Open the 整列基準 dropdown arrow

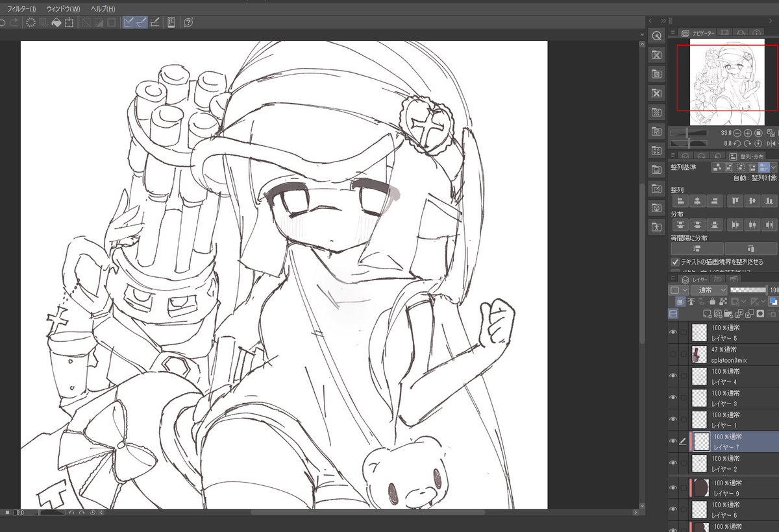tap(773, 167)
